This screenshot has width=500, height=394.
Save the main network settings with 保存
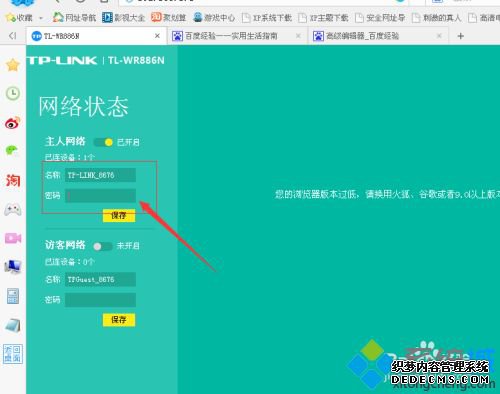(x=119, y=216)
